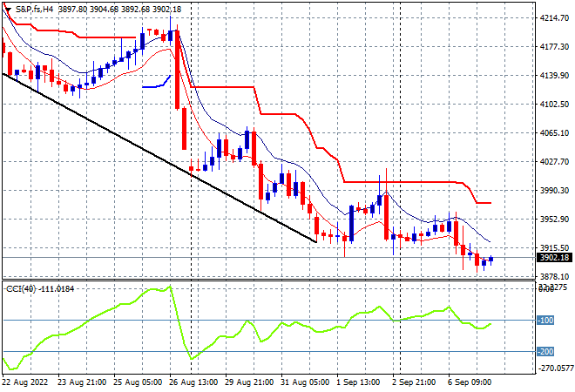
Task: Select the 4177.30 price axis label
Action: point(554,46)
